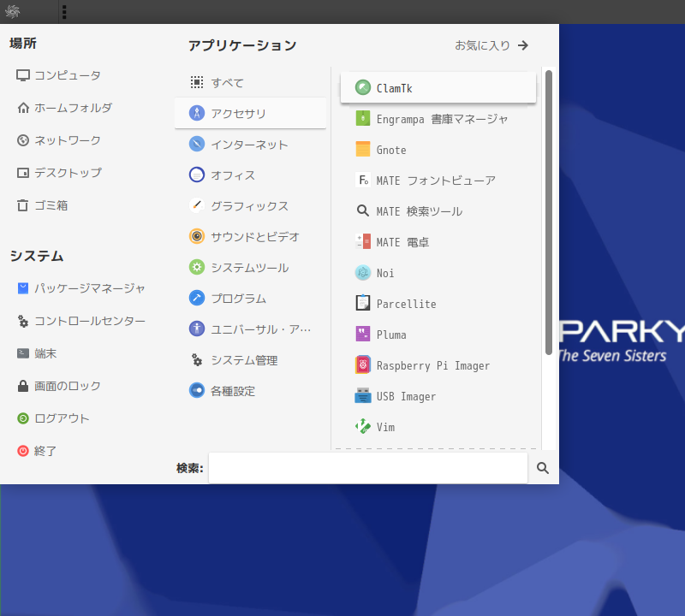Viewport: 685px width, 616px height.
Task: Launch ClamTk application
Action: pos(438,88)
